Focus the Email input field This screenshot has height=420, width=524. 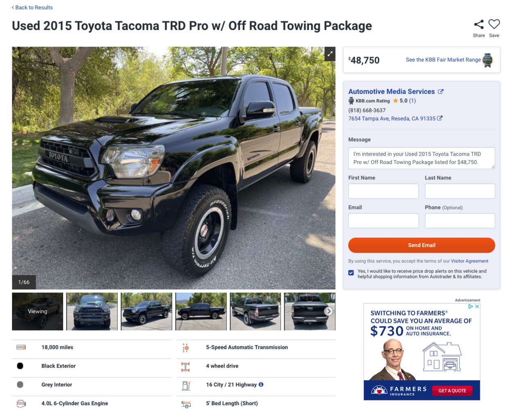[383, 220]
